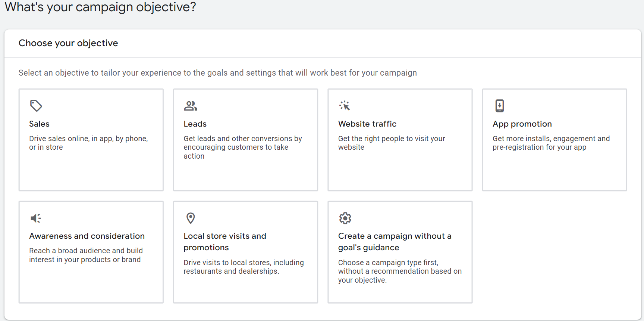This screenshot has width=644, height=321.
Task: Click description about restaurants and dealerships
Action: point(244,267)
